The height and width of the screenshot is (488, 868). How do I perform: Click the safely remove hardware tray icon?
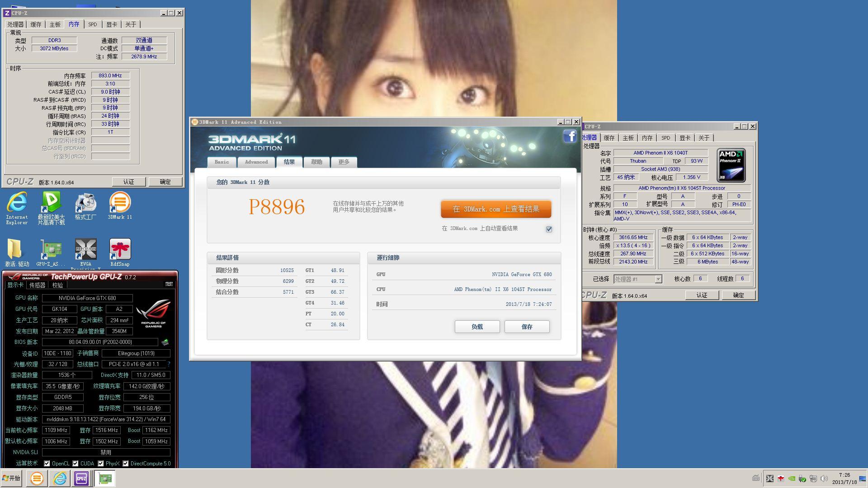point(802,479)
